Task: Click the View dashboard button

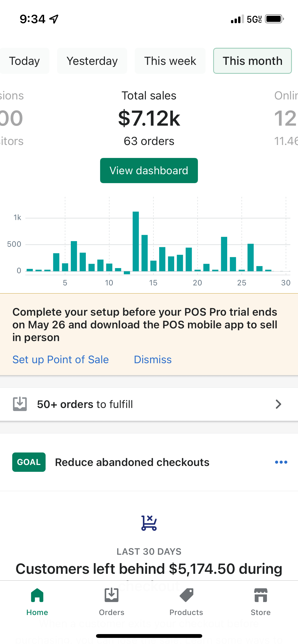Action: coord(149,170)
